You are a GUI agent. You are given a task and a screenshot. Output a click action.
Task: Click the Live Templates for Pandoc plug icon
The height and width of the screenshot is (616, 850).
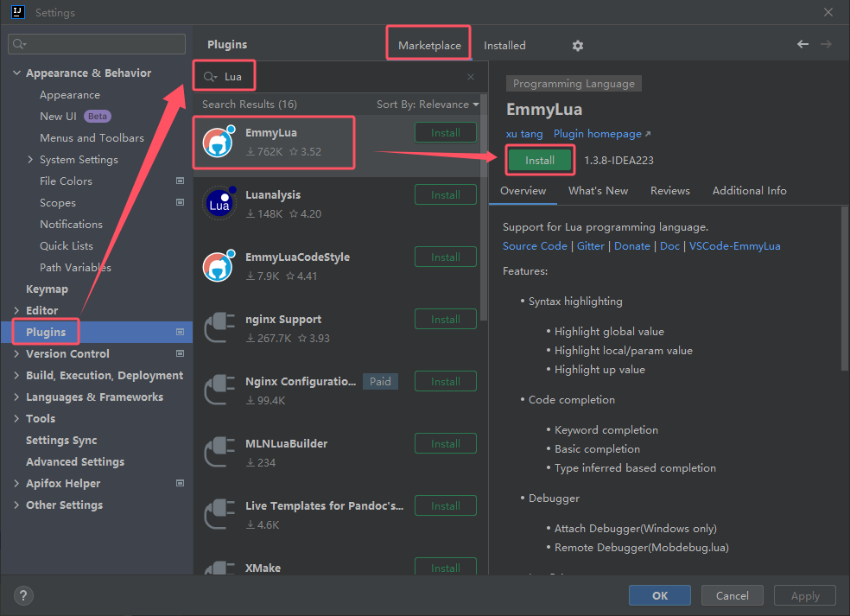point(219,514)
